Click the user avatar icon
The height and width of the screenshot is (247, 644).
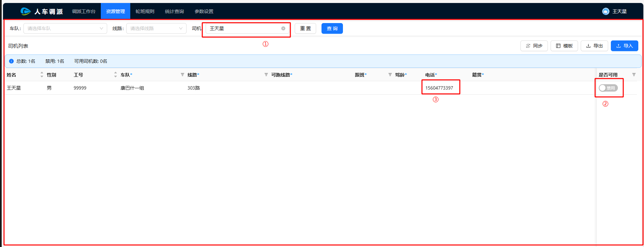(605, 11)
